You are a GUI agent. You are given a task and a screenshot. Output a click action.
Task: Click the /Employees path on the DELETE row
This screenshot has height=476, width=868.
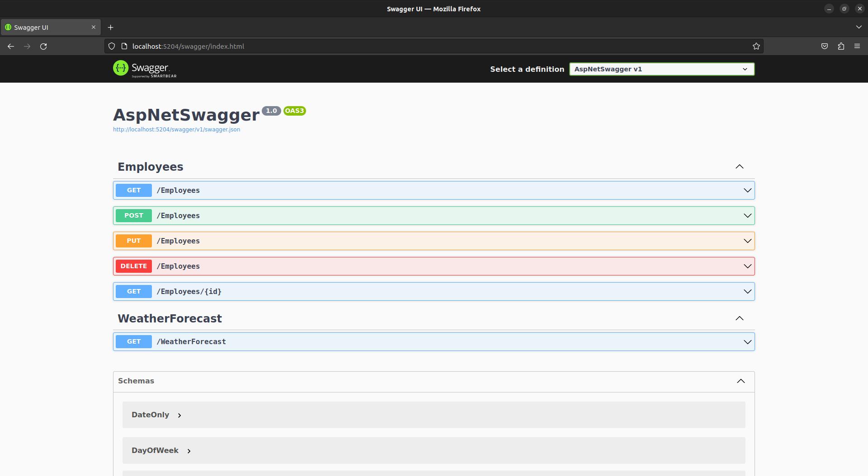click(178, 266)
